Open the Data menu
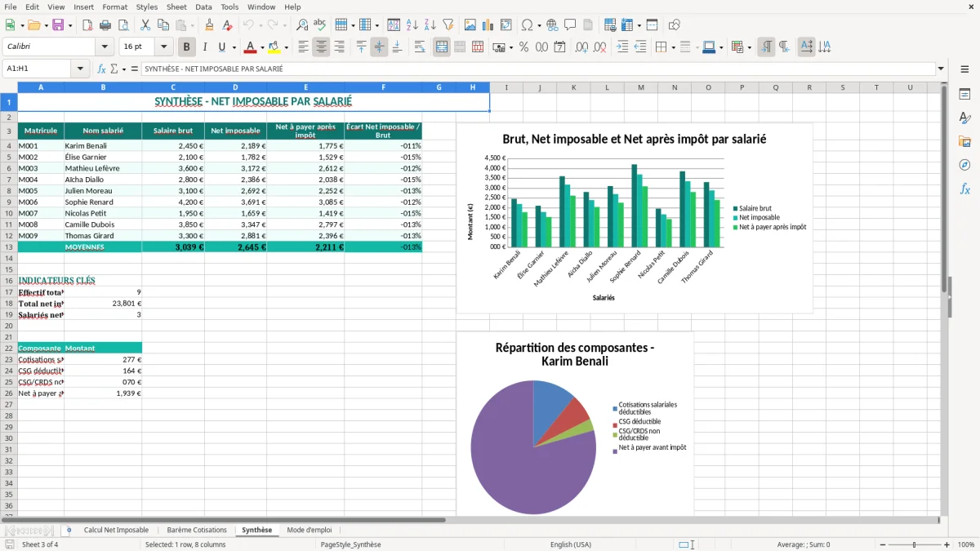980x551 pixels. (x=203, y=7)
